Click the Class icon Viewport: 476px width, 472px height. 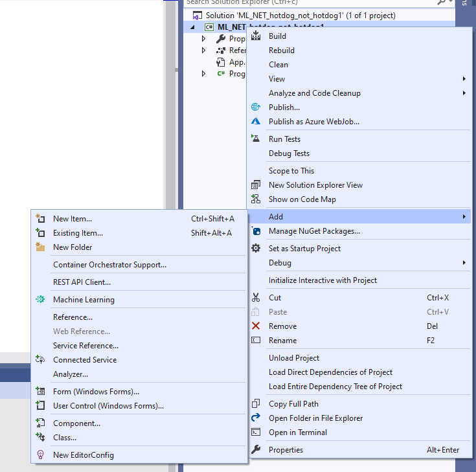tap(40, 437)
